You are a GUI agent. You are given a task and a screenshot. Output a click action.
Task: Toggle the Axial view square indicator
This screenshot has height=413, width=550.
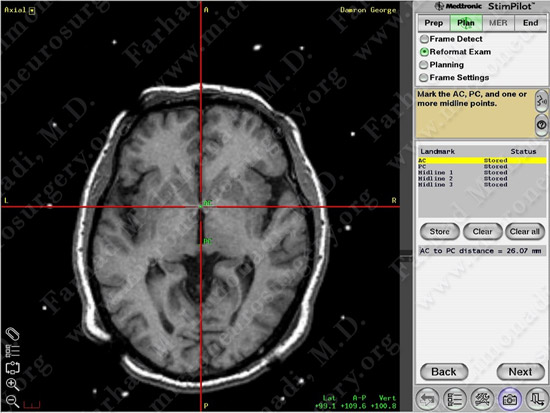[32, 11]
